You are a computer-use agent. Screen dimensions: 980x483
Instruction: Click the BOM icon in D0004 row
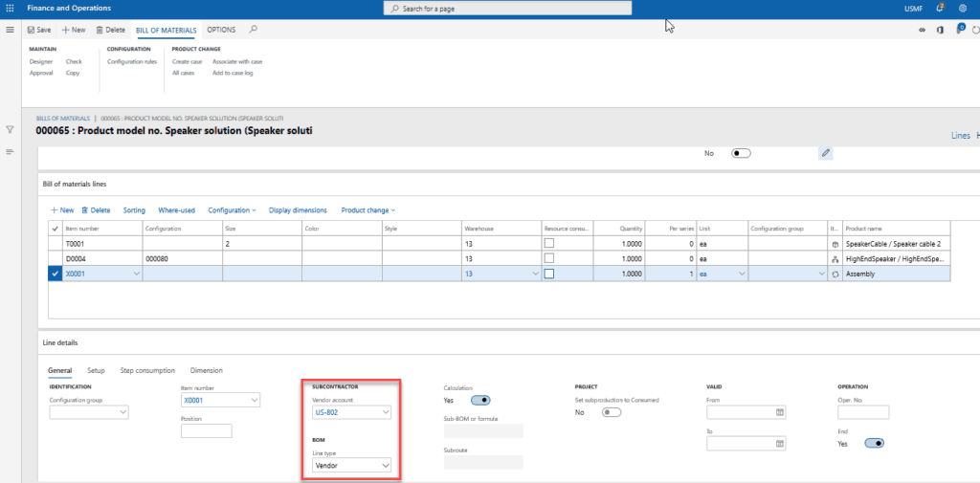click(835, 258)
